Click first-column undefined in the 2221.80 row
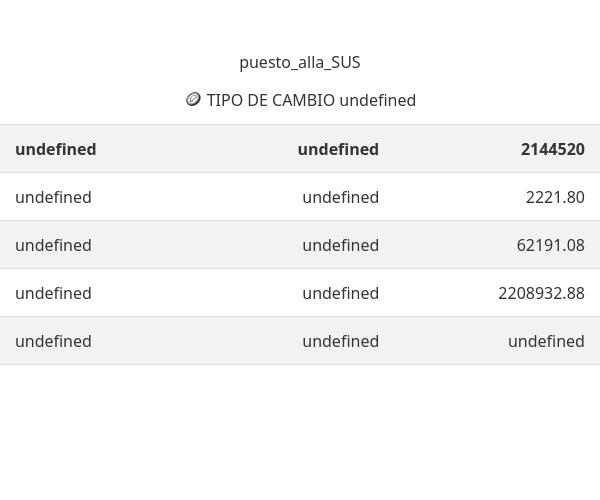Screen dimensions: 600x500 tap(53, 197)
